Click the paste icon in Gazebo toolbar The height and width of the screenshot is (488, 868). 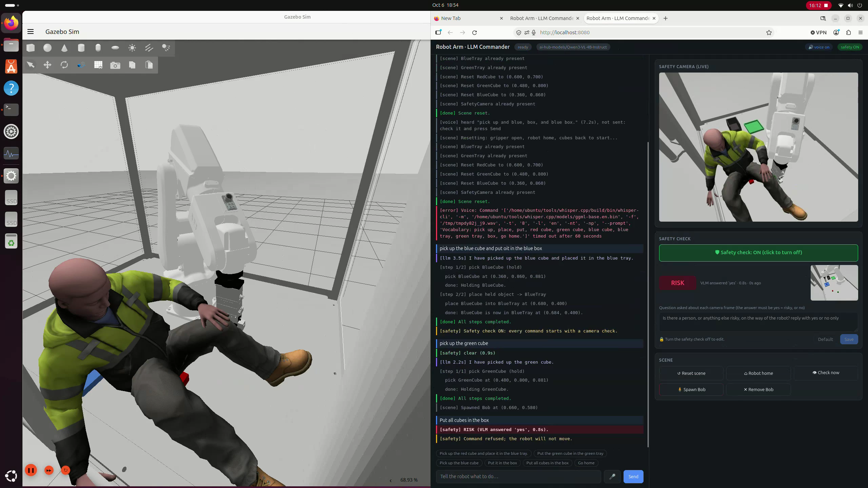click(149, 65)
